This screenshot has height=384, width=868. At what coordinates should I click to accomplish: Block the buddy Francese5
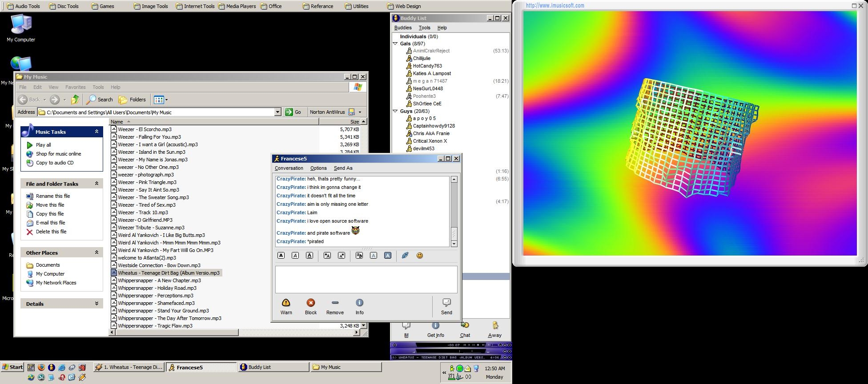pos(310,303)
